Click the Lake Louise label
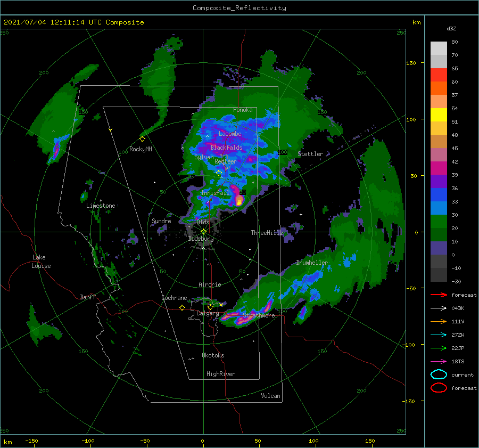This screenshot has width=479, height=448. point(41,262)
